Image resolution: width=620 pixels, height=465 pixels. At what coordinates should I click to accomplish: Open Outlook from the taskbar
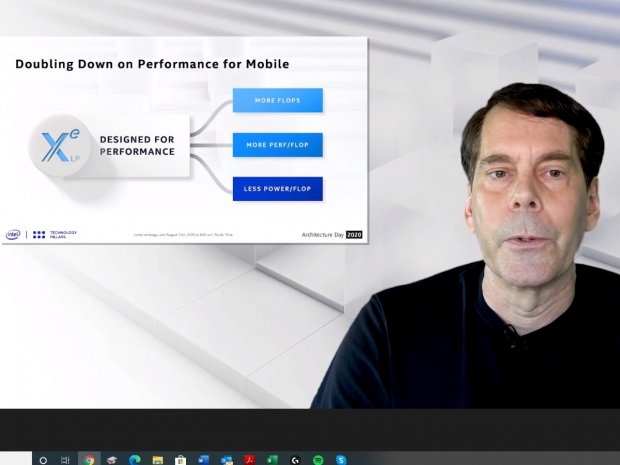(227, 460)
